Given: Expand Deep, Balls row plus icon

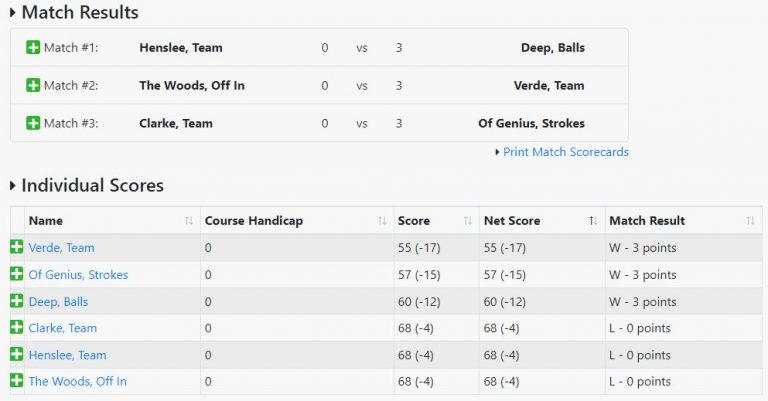Looking at the screenshot, I should click(17, 302).
